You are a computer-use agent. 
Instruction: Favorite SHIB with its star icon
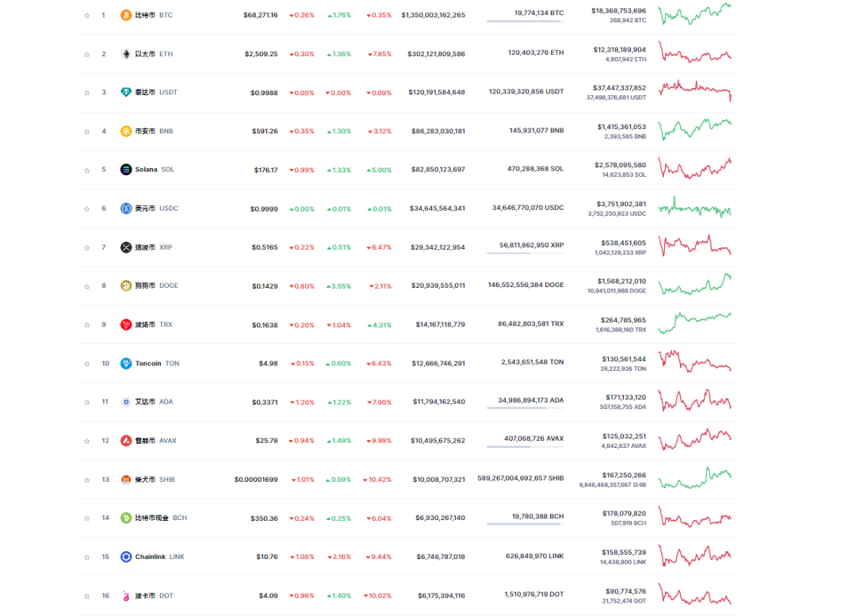pyautogui.click(x=87, y=480)
